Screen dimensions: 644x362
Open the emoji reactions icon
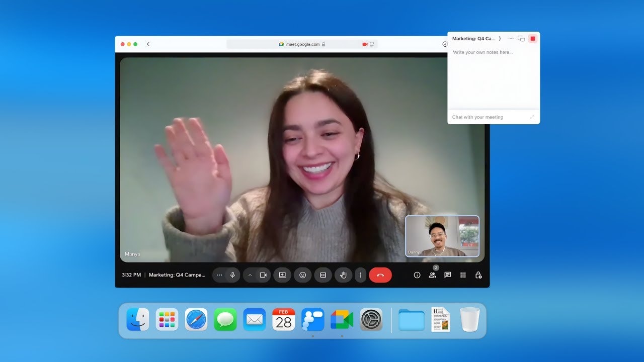pyautogui.click(x=302, y=275)
